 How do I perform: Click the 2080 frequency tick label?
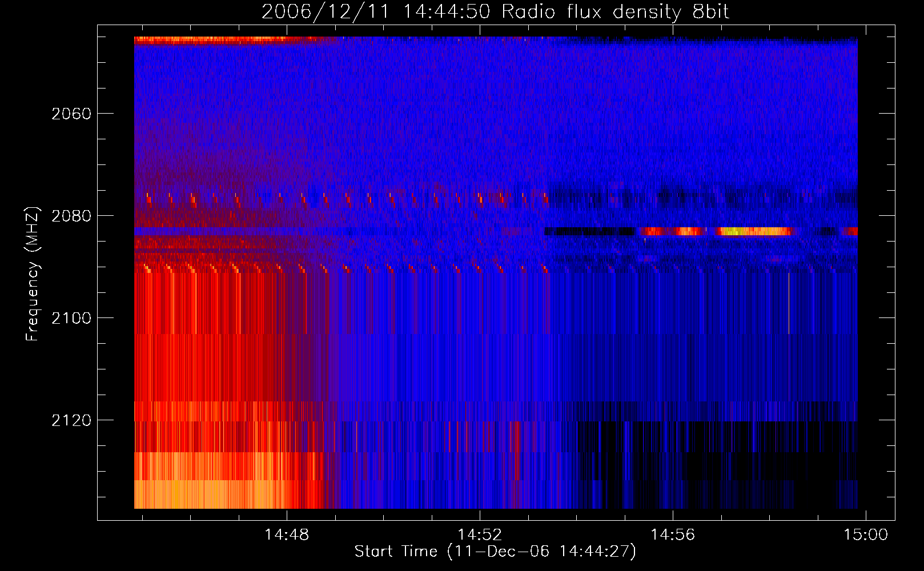[71, 216]
